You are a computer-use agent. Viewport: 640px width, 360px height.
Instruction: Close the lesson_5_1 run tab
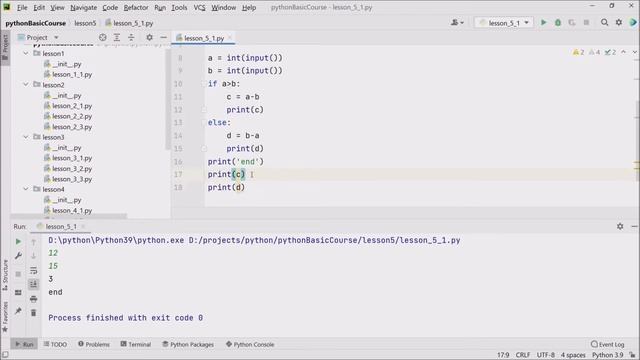coord(83,226)
